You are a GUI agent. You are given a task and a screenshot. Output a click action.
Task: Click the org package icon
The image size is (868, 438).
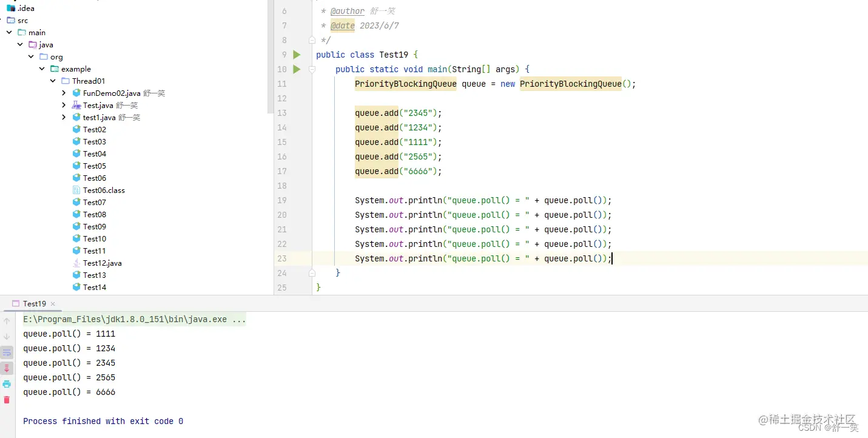(x=44, y=56)
